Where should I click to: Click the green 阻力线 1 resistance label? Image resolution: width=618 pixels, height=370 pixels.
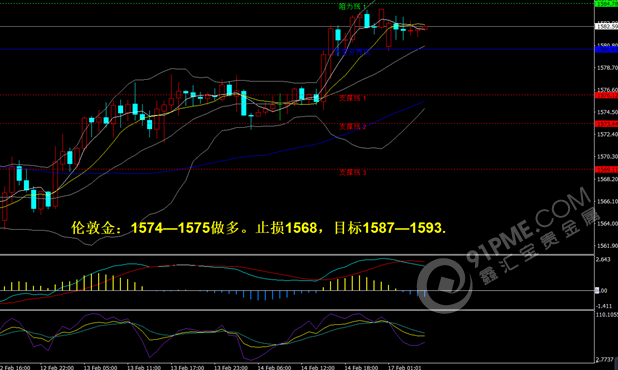tap(352, 6)
